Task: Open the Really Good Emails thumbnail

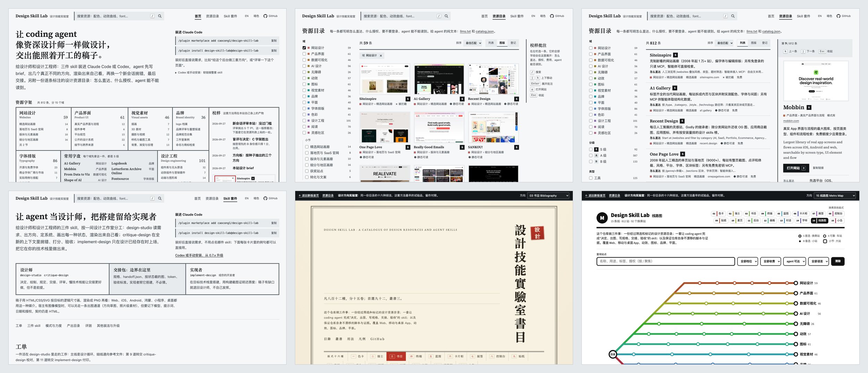Action: [x=439, y=128]
